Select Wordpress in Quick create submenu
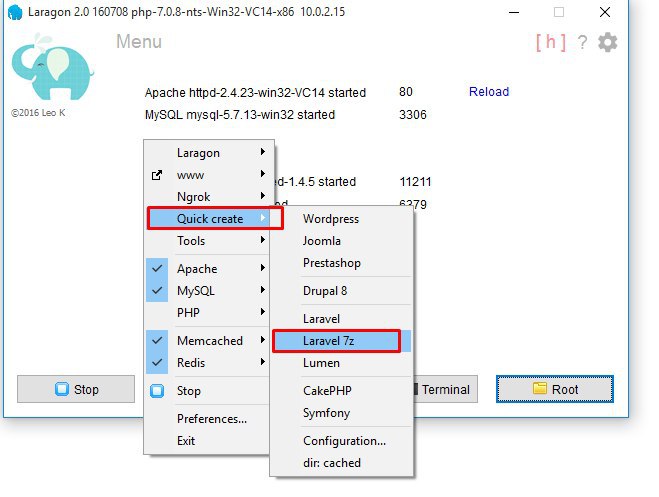659x497 pixels. click(342, 219)
